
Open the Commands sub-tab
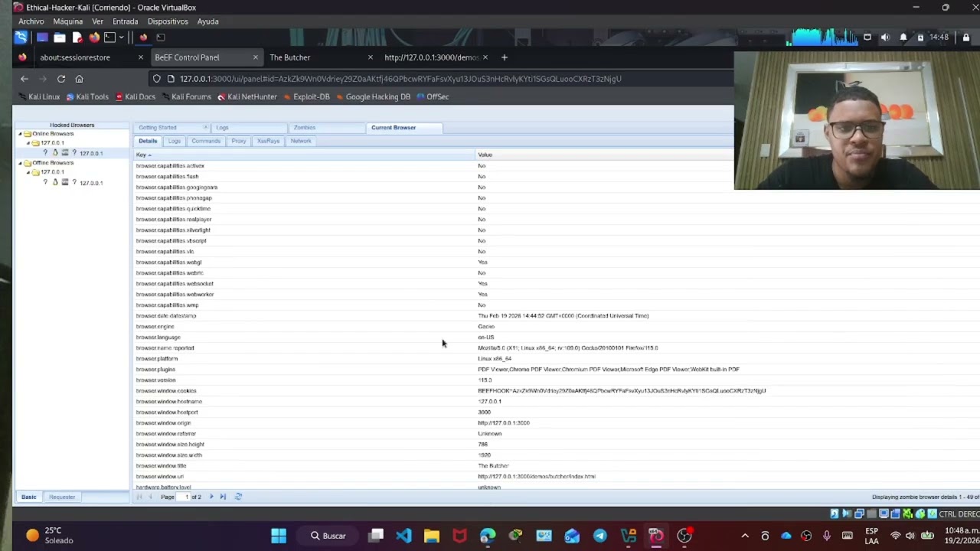click(206, 141)
